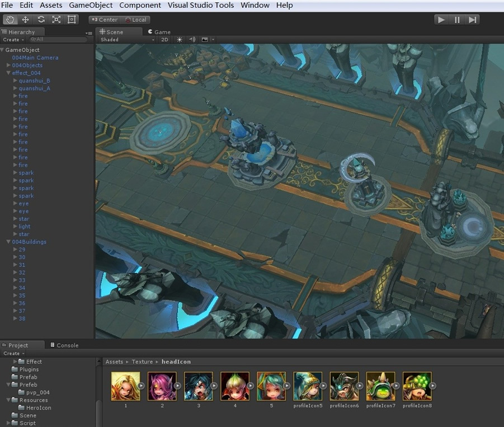
Task: Expand the Effect project folder
Action: (15, 362)
